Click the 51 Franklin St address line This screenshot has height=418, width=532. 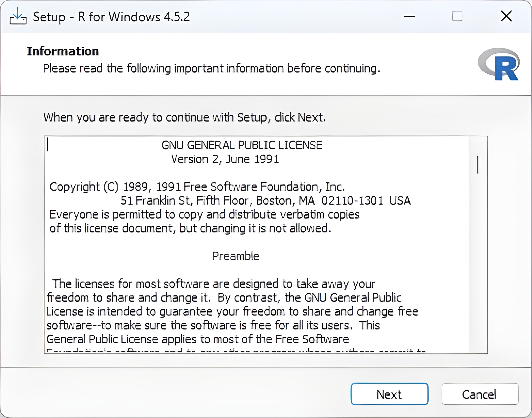[265, 201]
